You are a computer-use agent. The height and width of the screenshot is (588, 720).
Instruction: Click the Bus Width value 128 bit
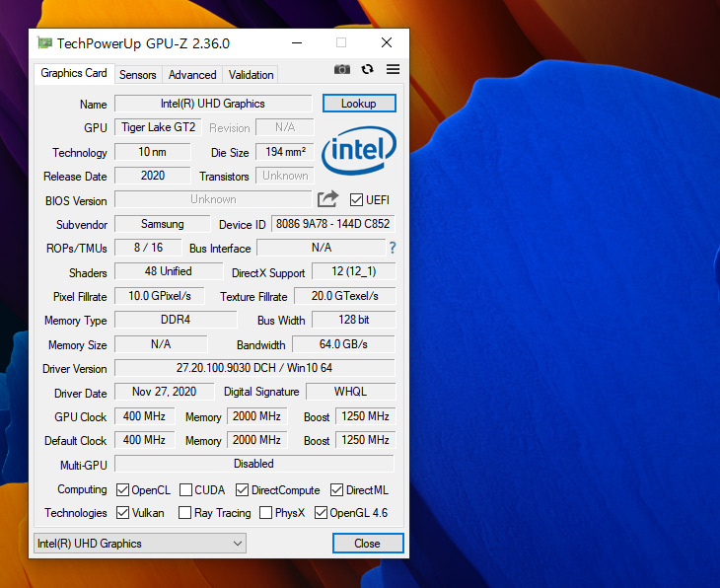click(353, 320)
